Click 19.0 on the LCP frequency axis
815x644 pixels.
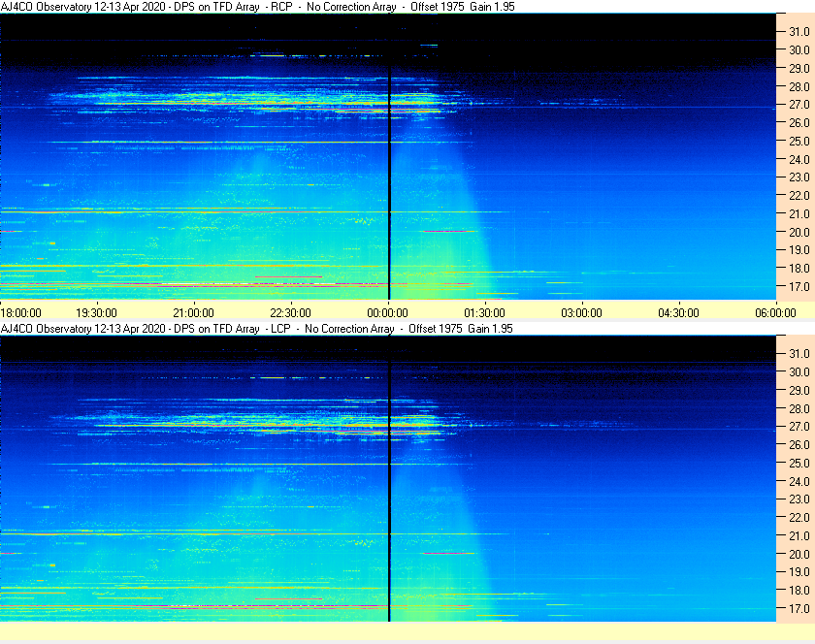[799, 572]
